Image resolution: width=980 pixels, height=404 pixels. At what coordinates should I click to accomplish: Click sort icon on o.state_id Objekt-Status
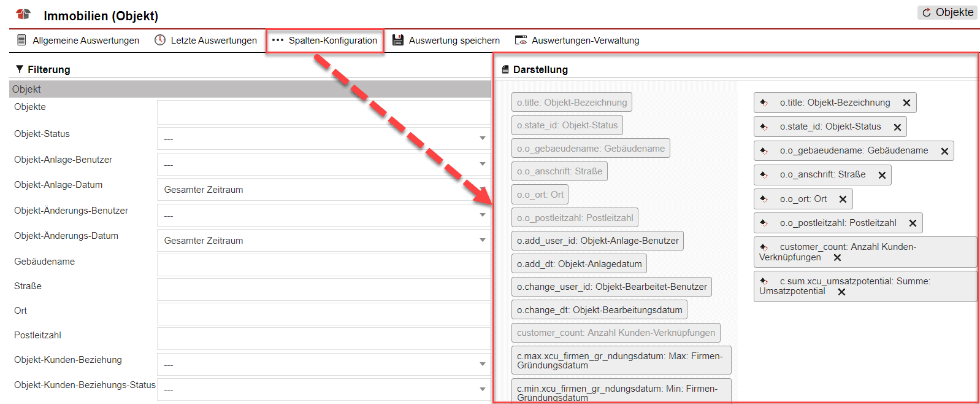tap(764, 127)
